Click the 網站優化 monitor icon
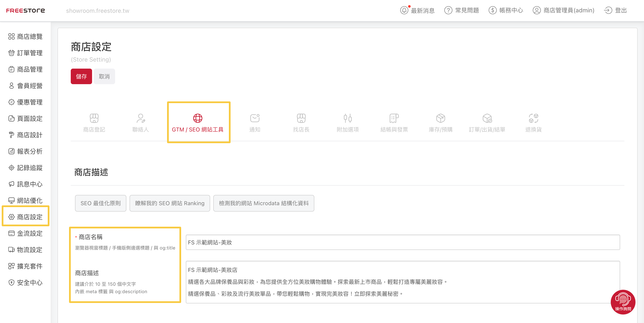Image resolution: width=644 pixels, height=323 pixels. click(12, 200)
